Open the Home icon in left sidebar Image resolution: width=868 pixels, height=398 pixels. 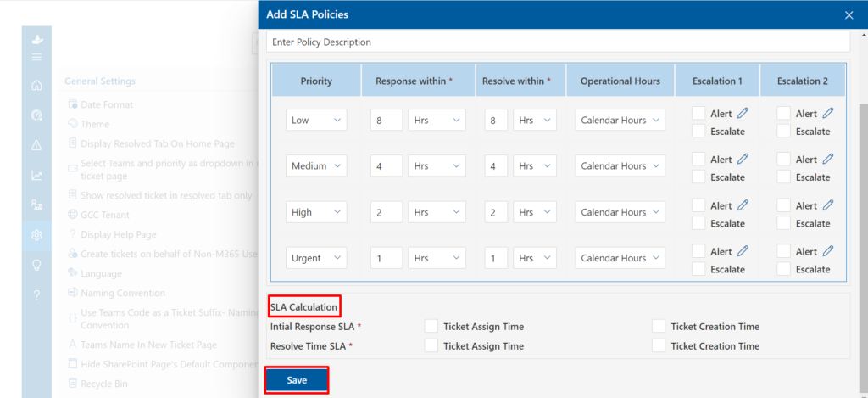[x=36, y=85]
